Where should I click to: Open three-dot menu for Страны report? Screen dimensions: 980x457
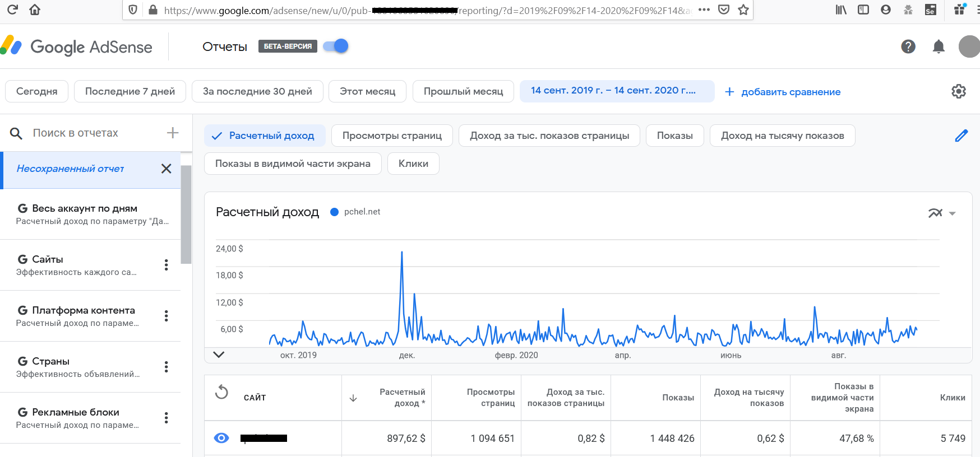166,367
